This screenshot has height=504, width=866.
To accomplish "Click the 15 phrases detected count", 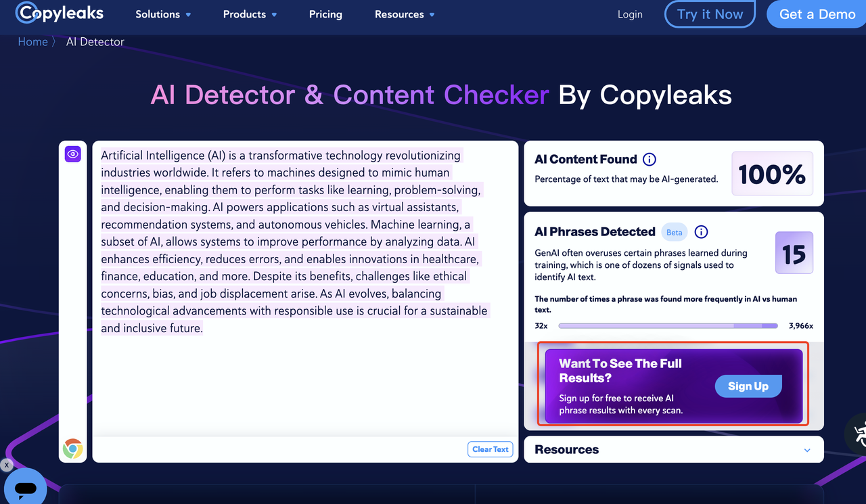I will coord(794,253).
